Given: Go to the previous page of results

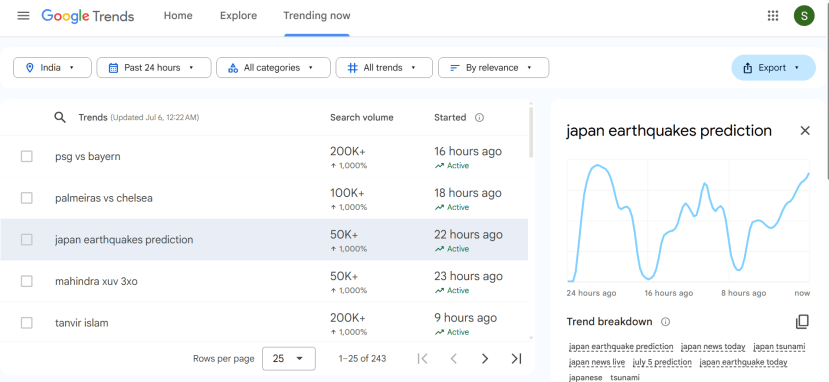Looking at the screenshot, I should [x=453, y=359].
